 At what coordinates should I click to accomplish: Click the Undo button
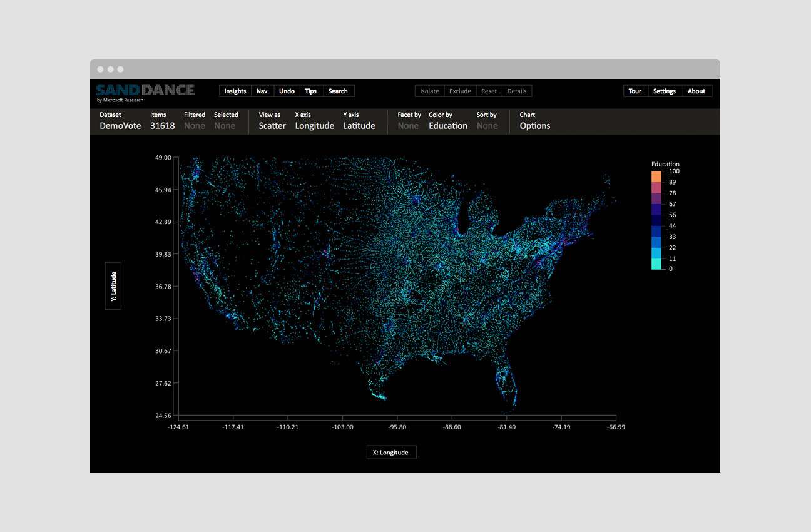pos(287,91)
